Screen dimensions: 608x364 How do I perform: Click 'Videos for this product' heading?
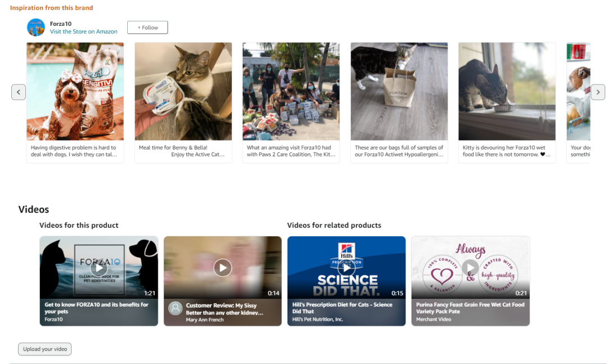point(79,225)
